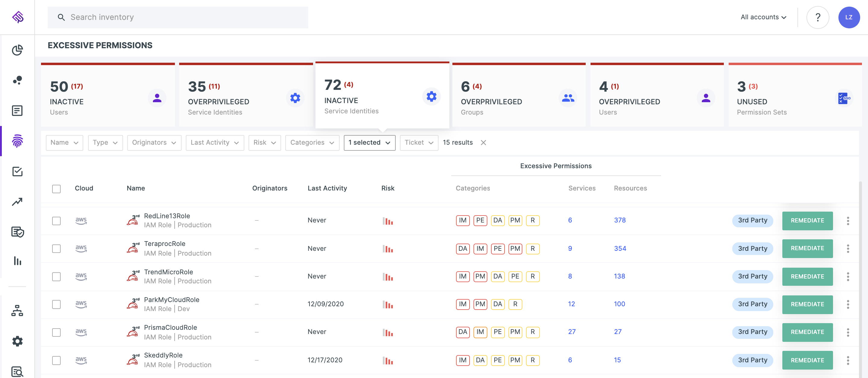
Task: Click REMEDIATE for ParkMyCloudRole
Action: tap(807, 304)
